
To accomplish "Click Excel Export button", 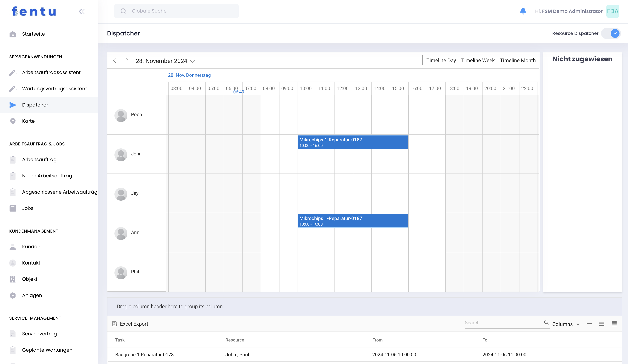I will pyautogui.click(x=130, y=324).
